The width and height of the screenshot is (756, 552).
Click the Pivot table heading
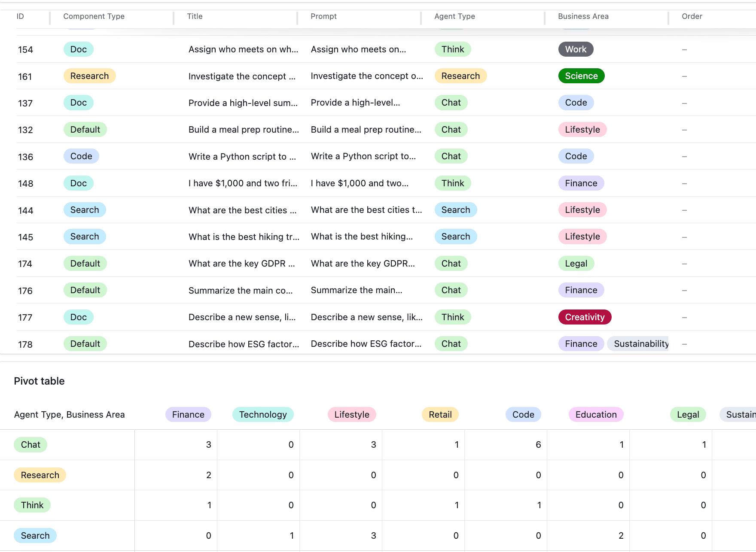click(39, 381)
